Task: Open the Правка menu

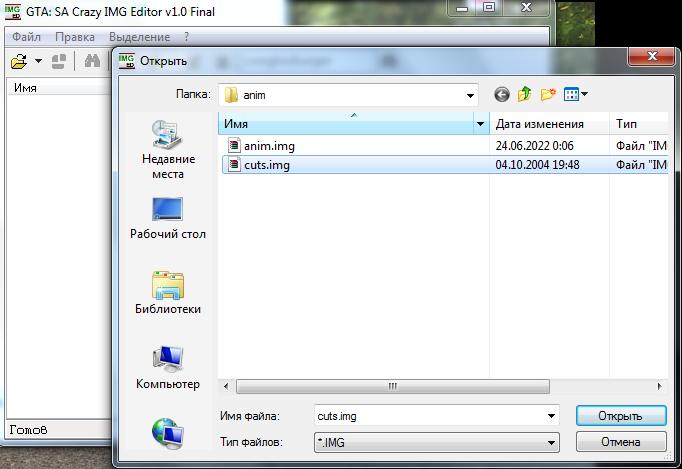Action: 75,37
